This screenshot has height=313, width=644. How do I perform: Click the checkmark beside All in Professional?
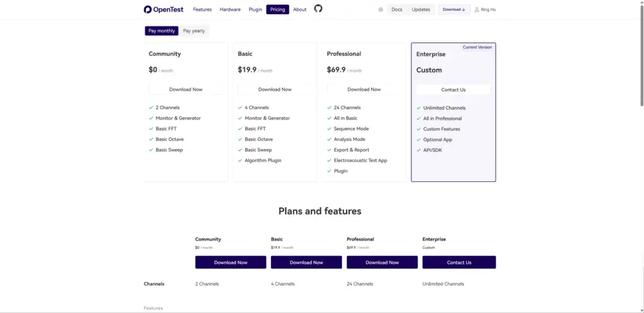tap(418, 118)
